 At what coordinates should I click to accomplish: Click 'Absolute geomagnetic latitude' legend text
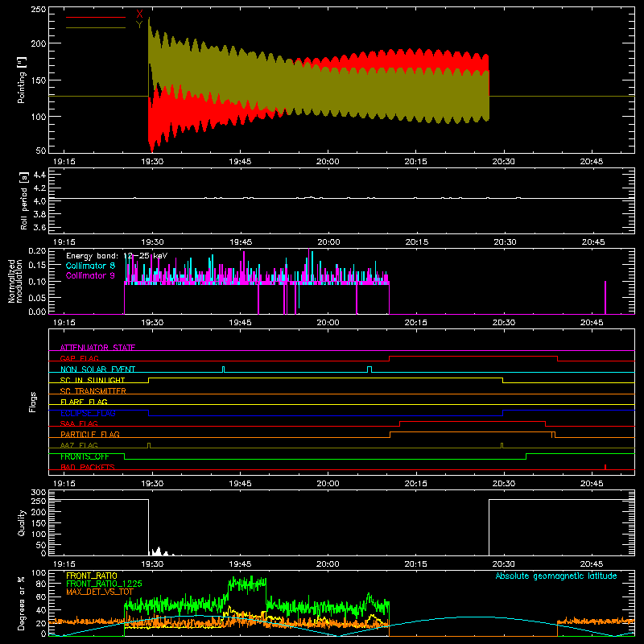pyautogui.click(x=556, y=576)
